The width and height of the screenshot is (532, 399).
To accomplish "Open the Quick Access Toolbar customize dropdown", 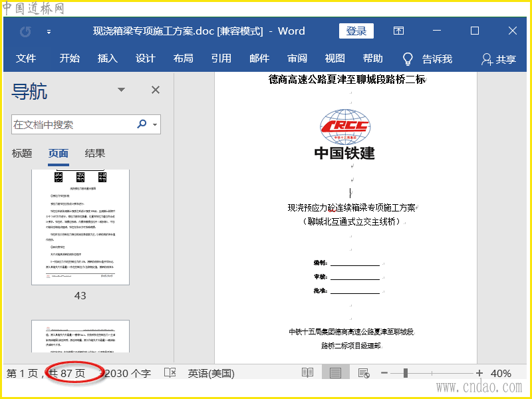I will point(49,32).
